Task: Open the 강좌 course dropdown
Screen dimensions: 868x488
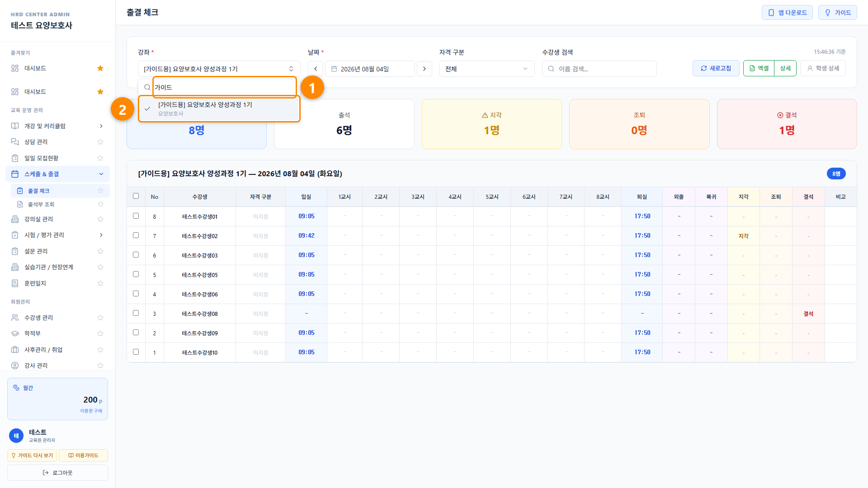Action: (x=219, y=69)
